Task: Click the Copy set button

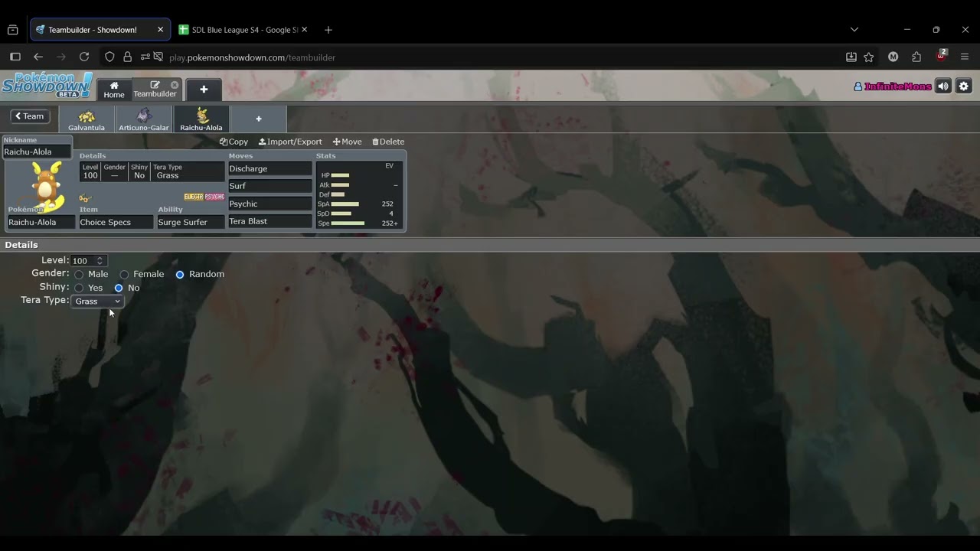Action: [x=234, y=142]
